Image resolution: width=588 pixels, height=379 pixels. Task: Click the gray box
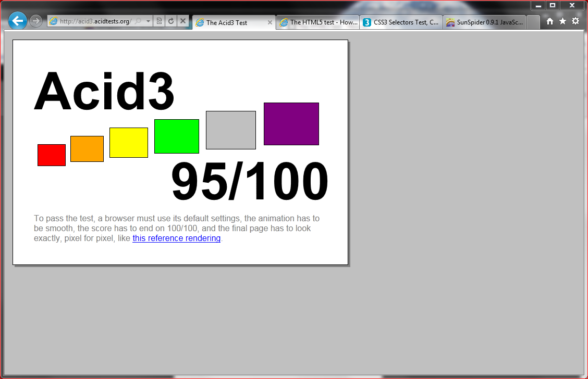pos(231,130)
